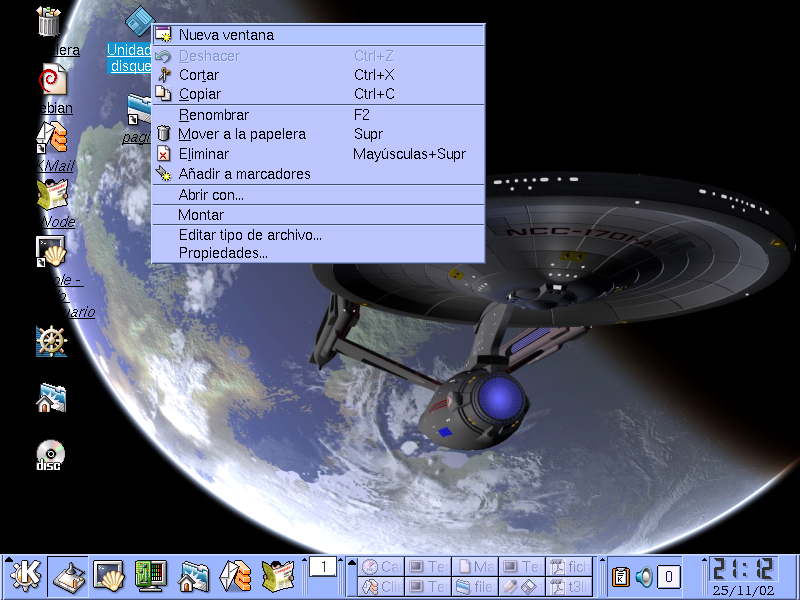Switch to the 'file' taskbar window

[475, 587]
